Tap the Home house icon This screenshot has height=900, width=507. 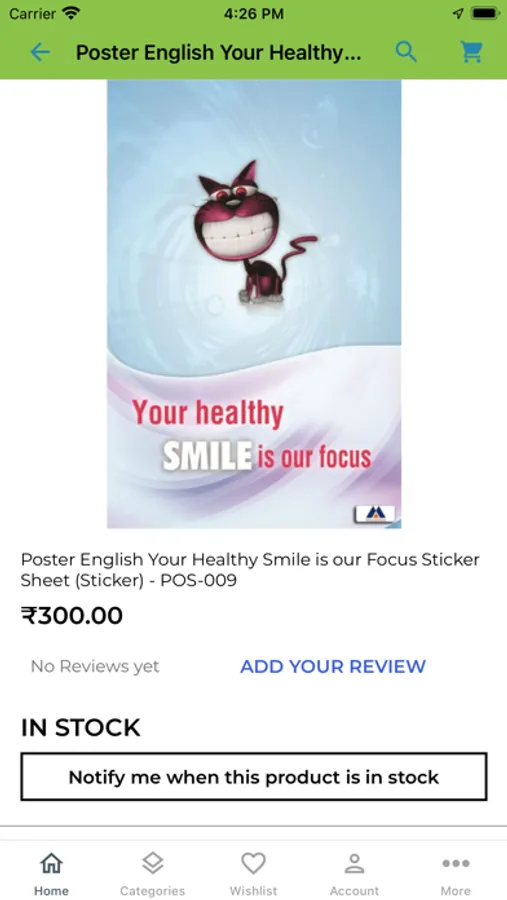click(x=51, y=863)
